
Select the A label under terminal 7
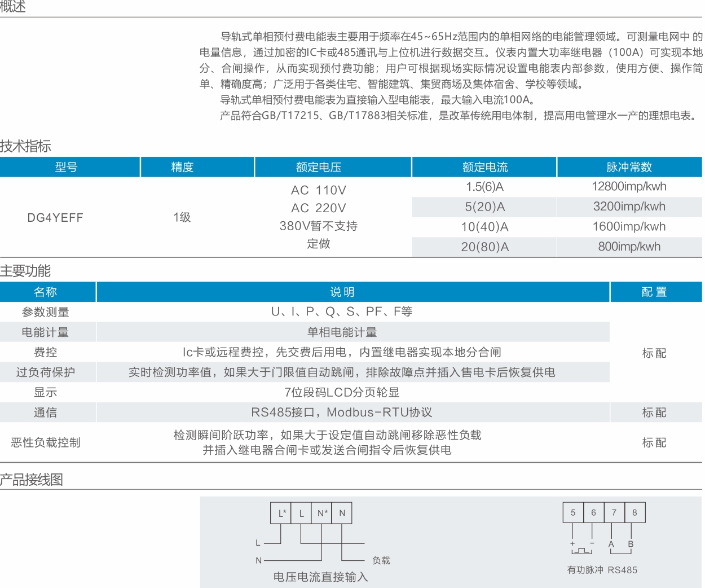pos(611,544)
